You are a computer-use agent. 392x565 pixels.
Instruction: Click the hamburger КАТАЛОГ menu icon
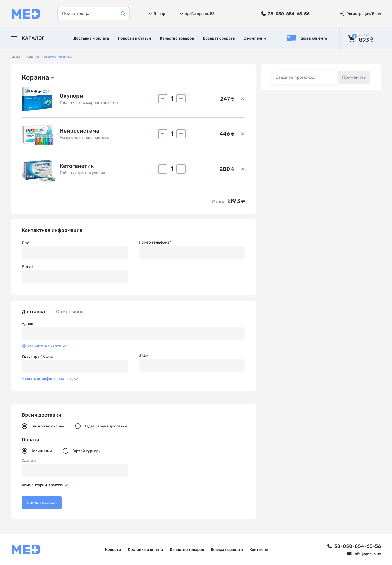click(14, 38)
